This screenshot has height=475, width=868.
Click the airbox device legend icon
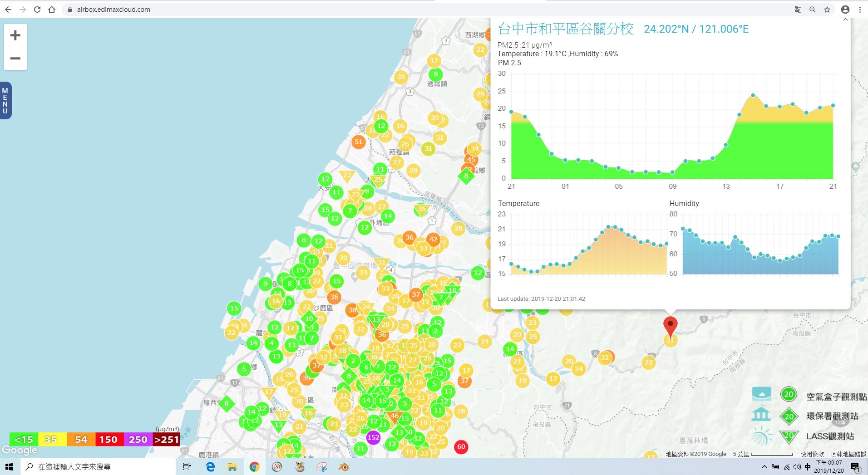coord(761,393)
